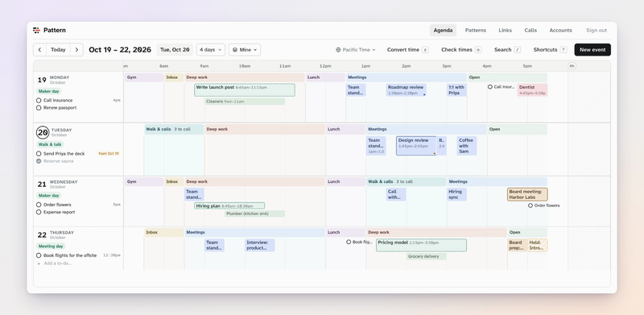This screenshot has width=644, height=315.
Task: Click the globe icon beside Pacific Time
Action: [x=338, y=50]
